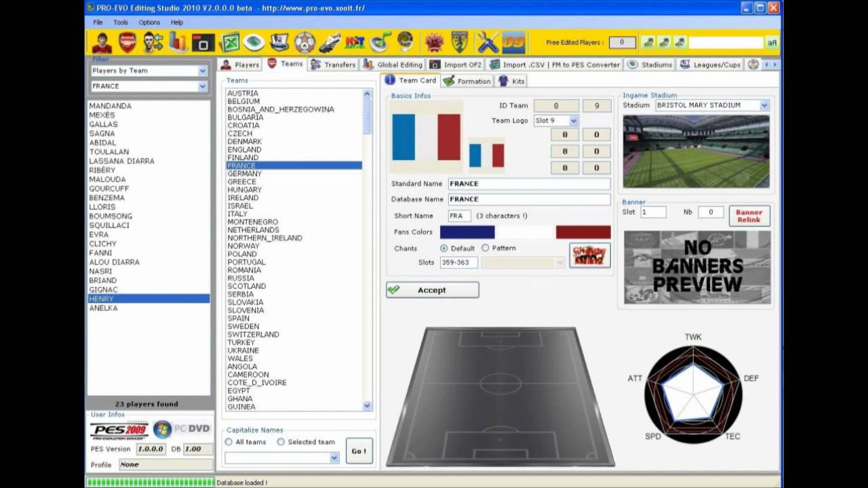Screen dimensions: 868x488
Task: Click the chants image button beside Slots
Action: (x=590, y=255)
